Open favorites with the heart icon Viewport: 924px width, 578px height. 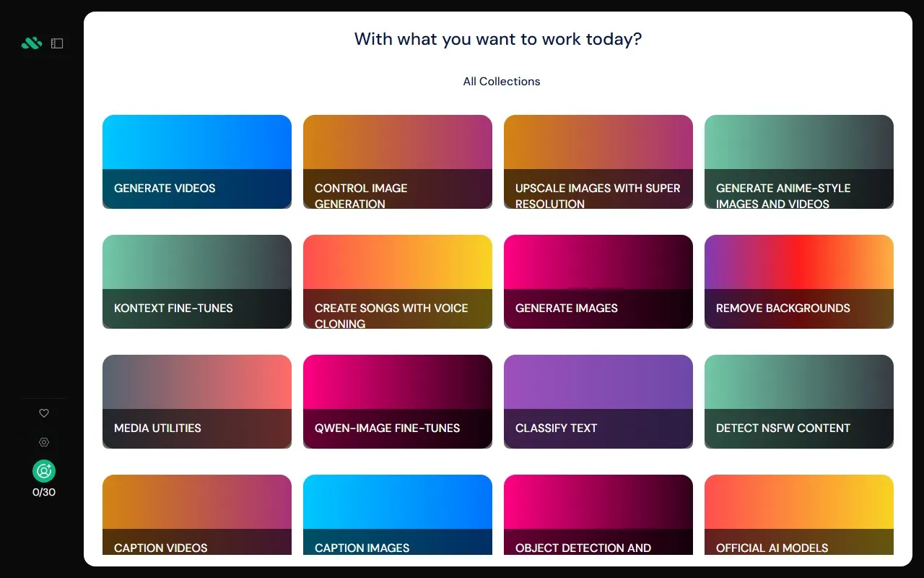pos(44,413)
